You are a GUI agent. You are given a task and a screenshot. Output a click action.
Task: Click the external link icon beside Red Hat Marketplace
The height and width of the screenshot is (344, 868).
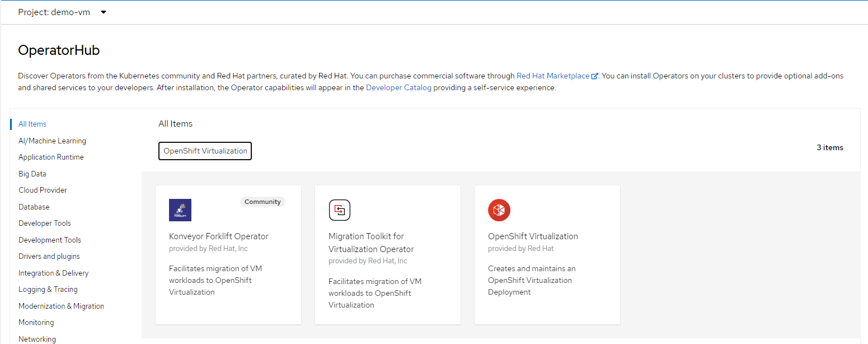coord(595,76)
